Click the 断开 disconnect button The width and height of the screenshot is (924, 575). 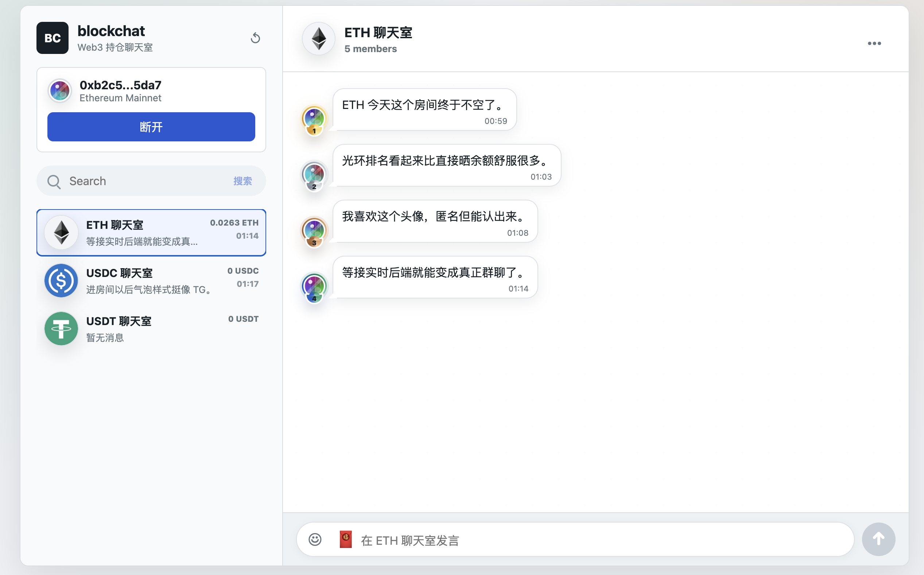[151, 127]
